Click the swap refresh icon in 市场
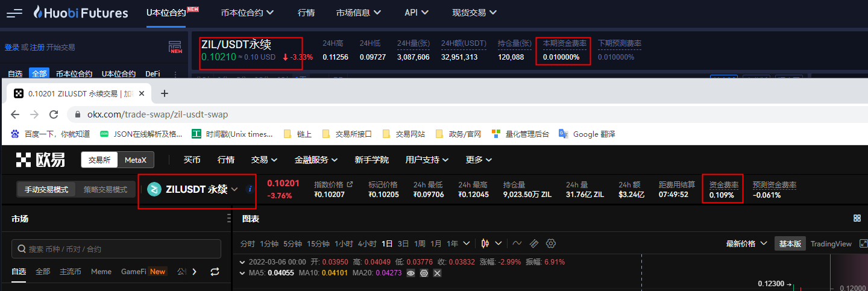868x291 pixels. (215, 272)
